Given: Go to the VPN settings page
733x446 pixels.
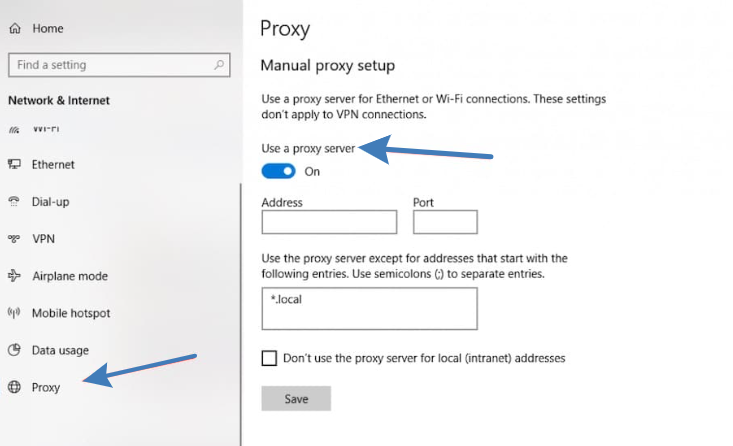Looking at the screenshot, I should coord(43,239).
